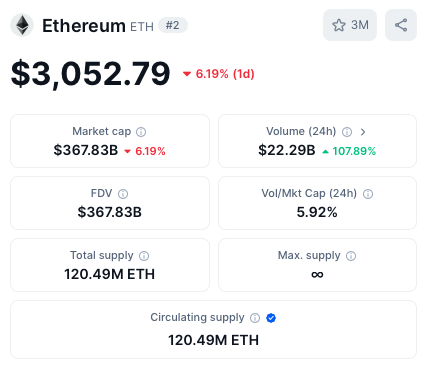Select the Market cap $367.83B card
428x367 pixels.
tap(110, 141)
